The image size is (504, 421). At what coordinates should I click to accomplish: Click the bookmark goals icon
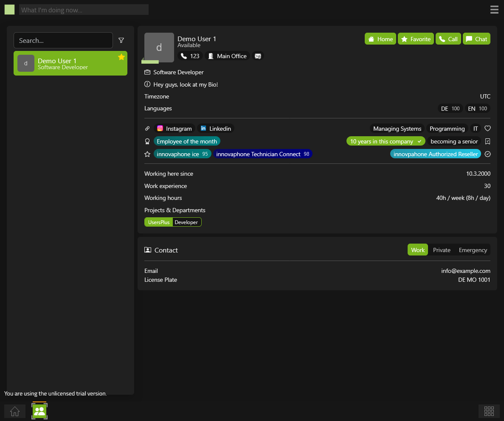coord(487,141)
